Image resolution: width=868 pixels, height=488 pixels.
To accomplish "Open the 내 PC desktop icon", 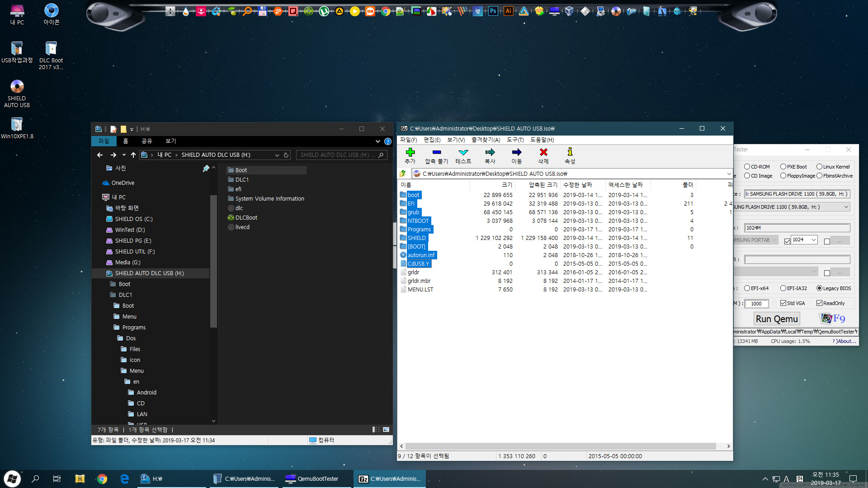I will click(17, 14).
